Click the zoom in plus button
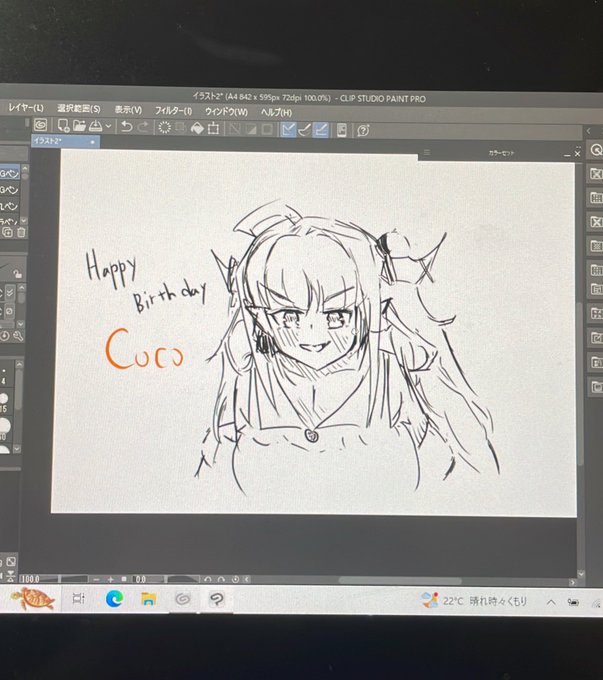This screenshot has width=603, height=680. [x=111, y=579]
